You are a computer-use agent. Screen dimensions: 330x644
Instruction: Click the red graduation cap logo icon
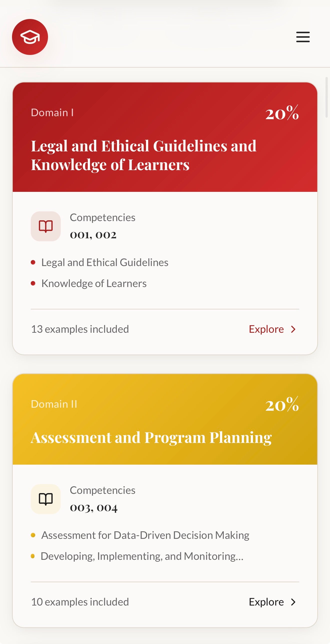click(30, 36)
